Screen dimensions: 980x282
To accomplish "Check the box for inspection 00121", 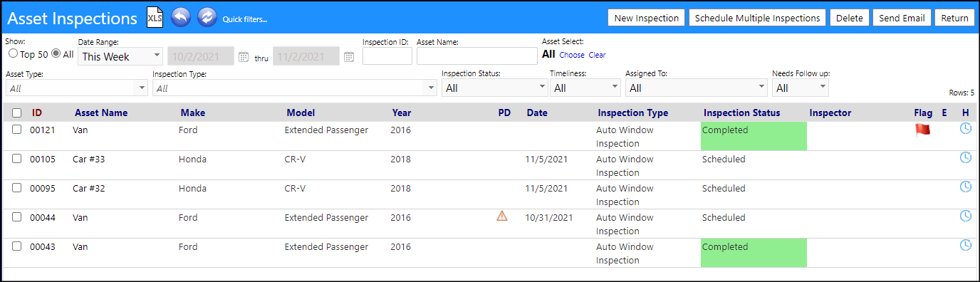I will point(17,130).
